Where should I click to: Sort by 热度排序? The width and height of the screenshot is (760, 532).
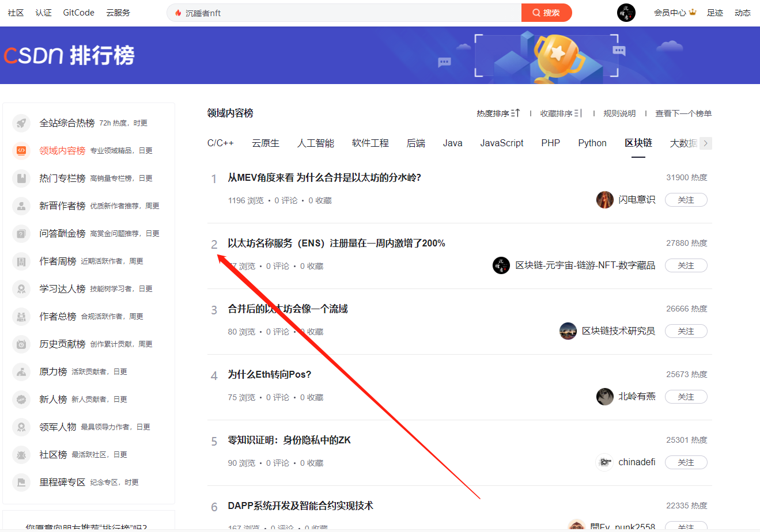pos(498,113)
